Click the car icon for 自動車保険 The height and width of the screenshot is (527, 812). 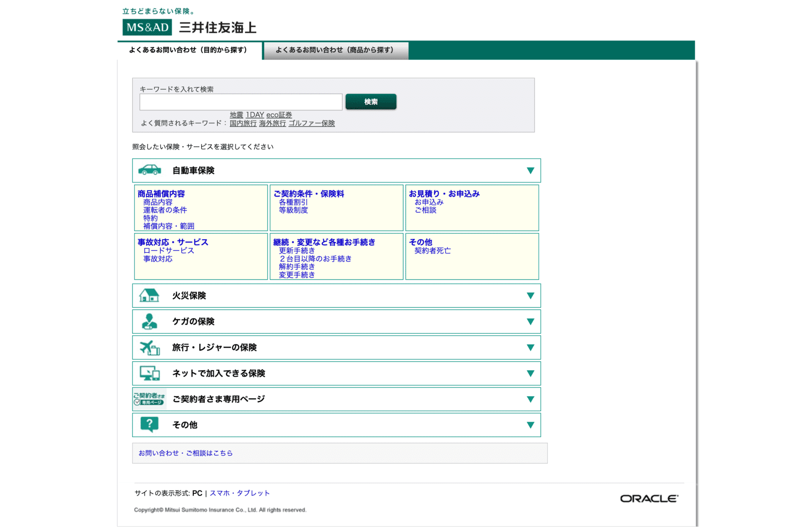click(149, 170)
